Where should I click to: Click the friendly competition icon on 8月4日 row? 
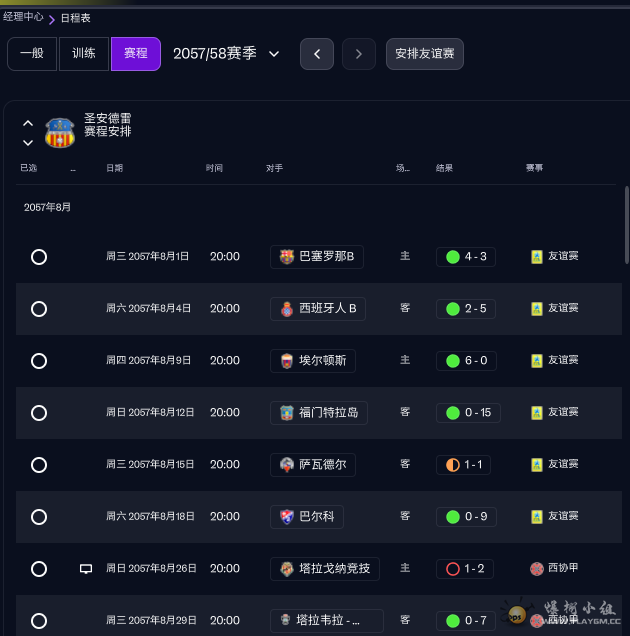[x=537, y=309]
